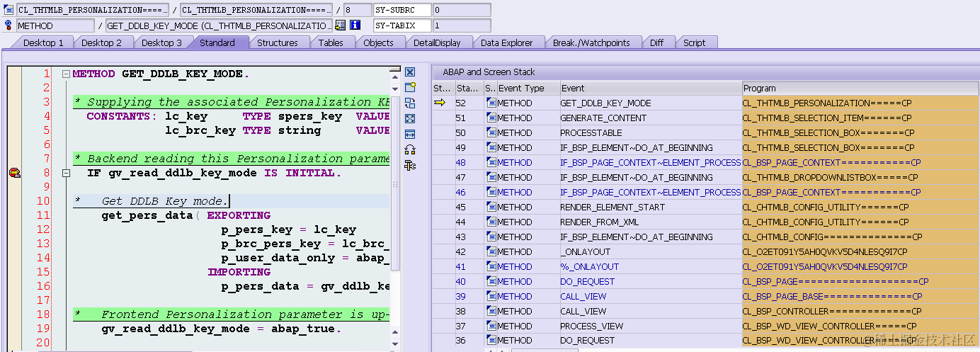The width and height of the screenshot is (980, 352).
Task: Click stack number 47 cell
Action: coord(469,177)
